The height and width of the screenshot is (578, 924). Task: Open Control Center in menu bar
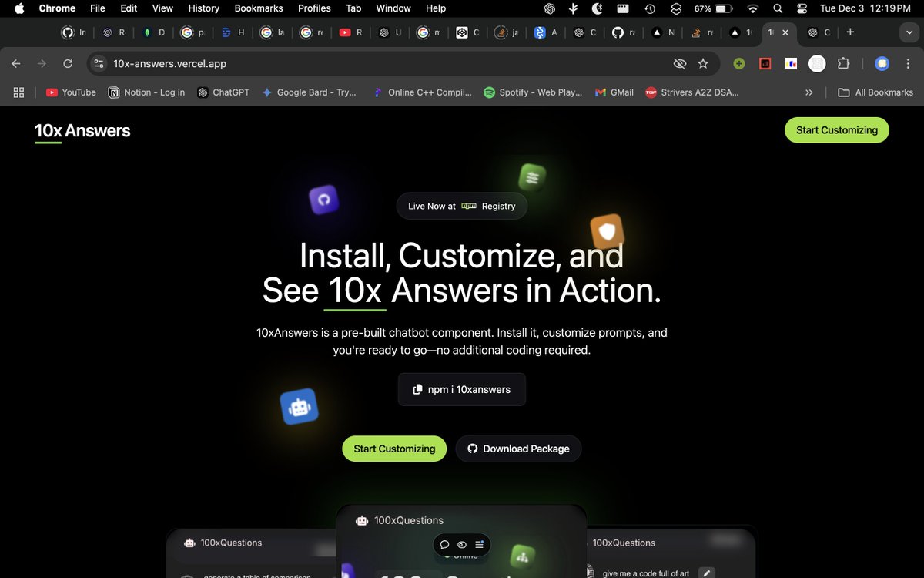(802, 8)
